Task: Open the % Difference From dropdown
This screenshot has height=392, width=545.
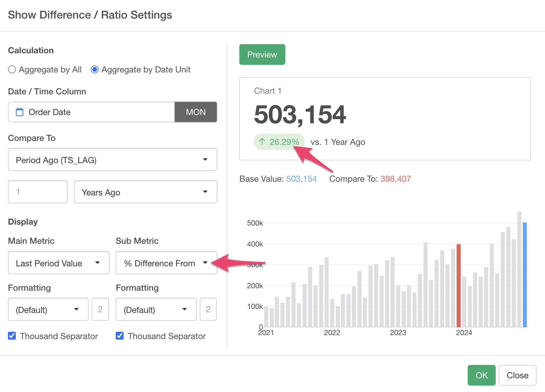Action: tap(166, 263)
